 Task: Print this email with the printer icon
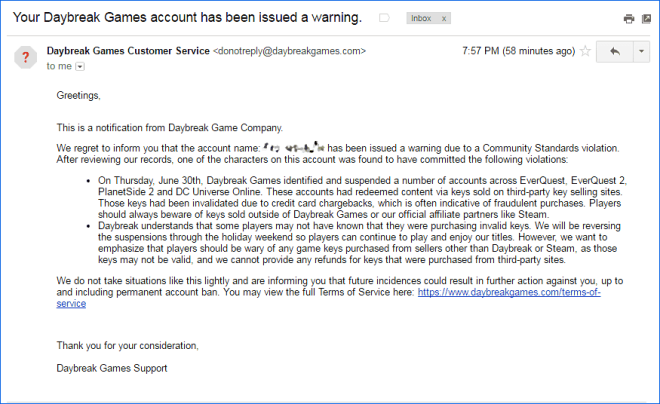click(x=629, y=19)
